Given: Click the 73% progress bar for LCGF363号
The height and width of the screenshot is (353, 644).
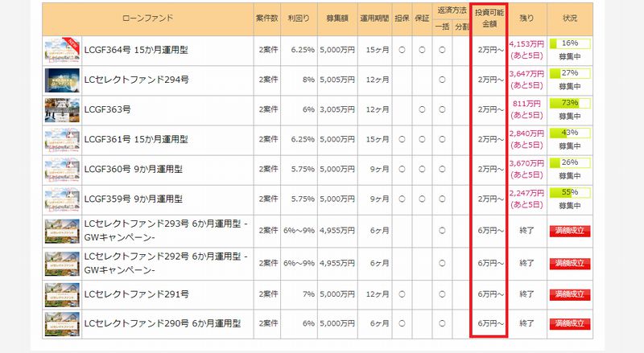Looking at the screenshot, I should pos(570,103).
